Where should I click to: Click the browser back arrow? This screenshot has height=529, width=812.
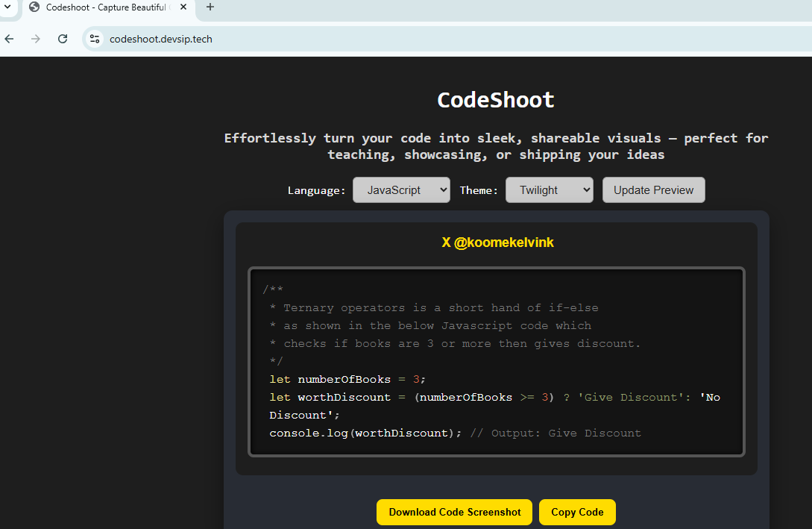pos(8,38)
